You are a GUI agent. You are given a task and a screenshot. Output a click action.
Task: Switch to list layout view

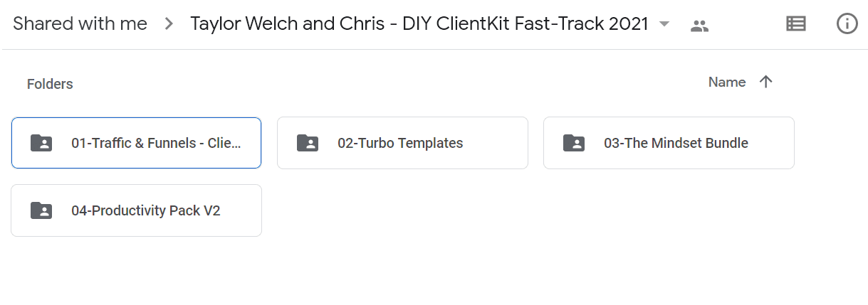[795, 24]
